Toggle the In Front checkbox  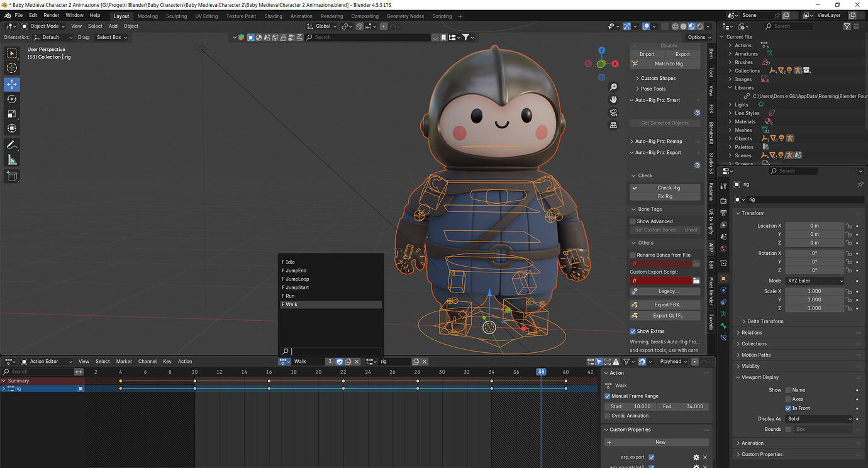coord(788,408)
